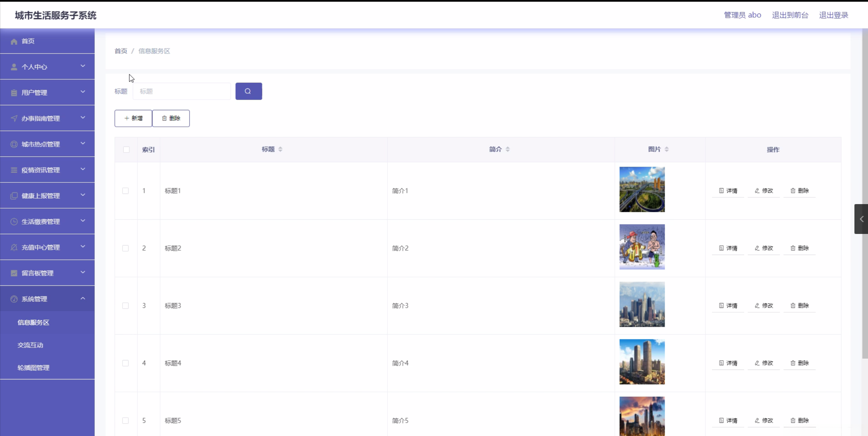The width and height of the screenshot is (868, 436).
Task: Click the 用户管理 clipboard icon
Action: [x=14, y=93]
